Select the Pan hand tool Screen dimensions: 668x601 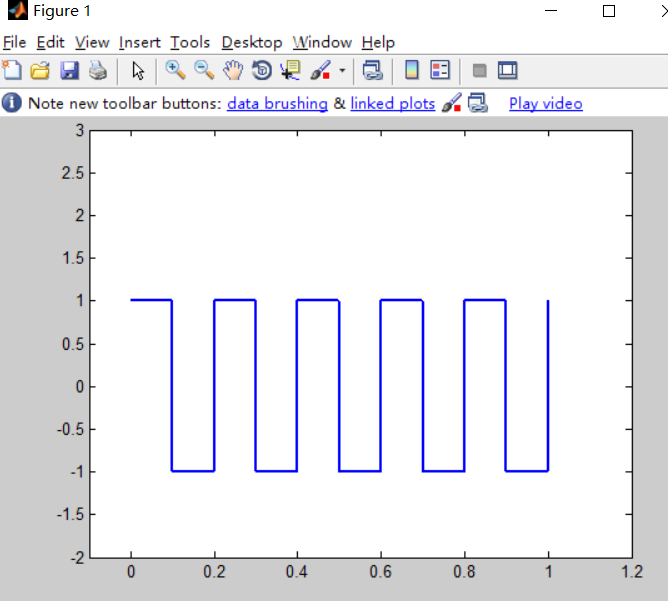(233, 70)
